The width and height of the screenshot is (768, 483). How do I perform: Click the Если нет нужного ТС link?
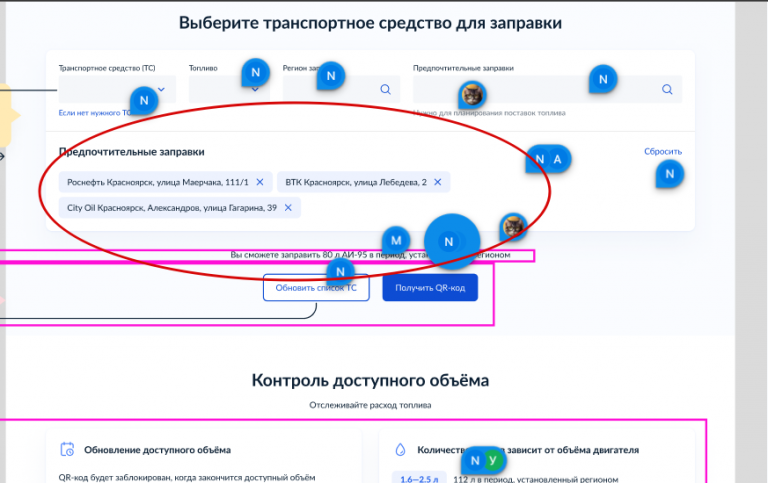click(x=95, y=113)
